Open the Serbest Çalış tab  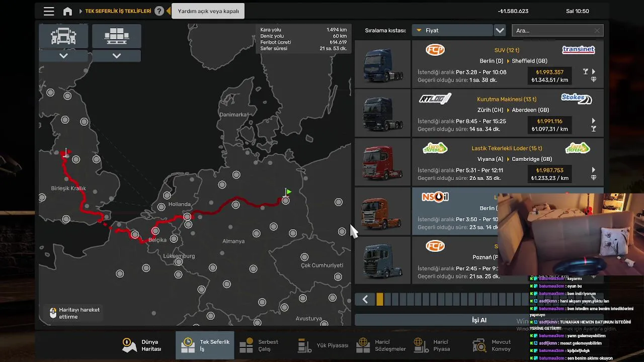259,345
